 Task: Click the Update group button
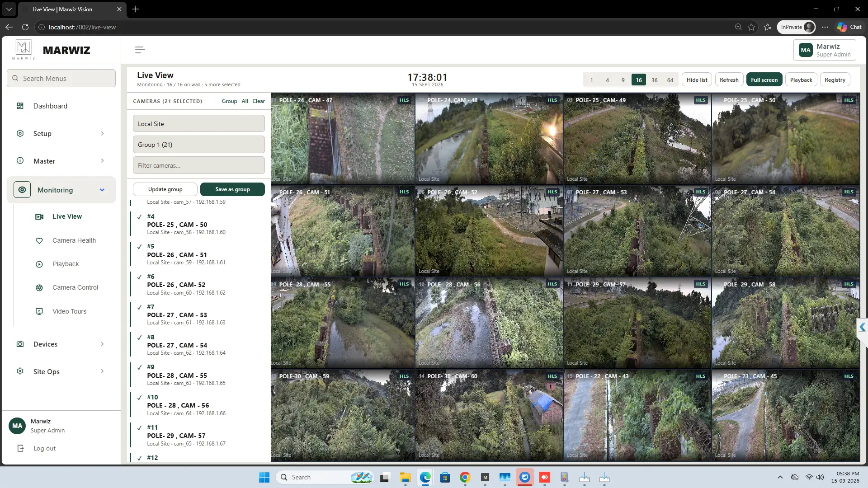[x=165, y=189]
